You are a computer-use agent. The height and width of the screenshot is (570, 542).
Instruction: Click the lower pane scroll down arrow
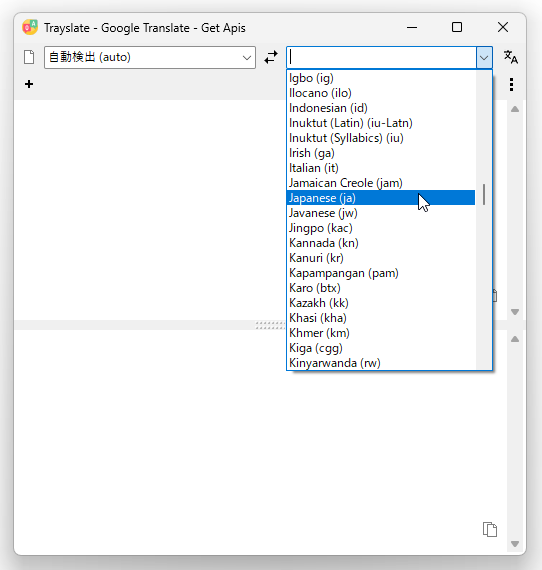(x=515, y=544)
